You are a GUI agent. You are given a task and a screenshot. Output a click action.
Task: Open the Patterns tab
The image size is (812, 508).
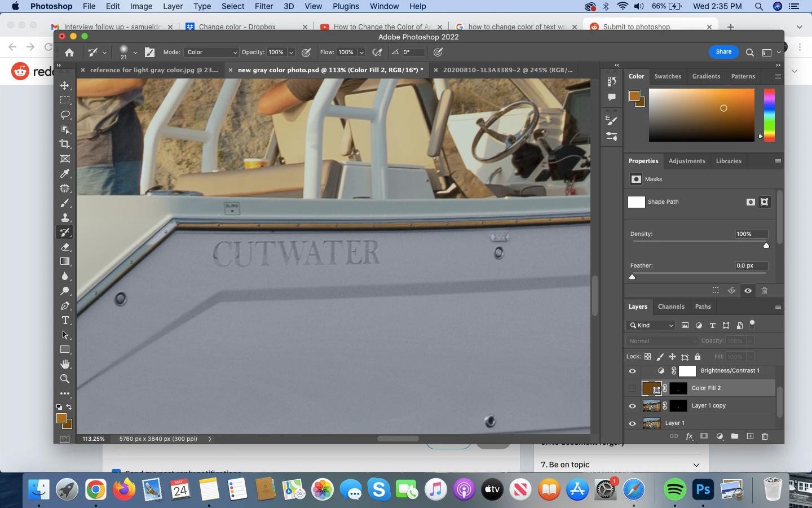[743, 76]
